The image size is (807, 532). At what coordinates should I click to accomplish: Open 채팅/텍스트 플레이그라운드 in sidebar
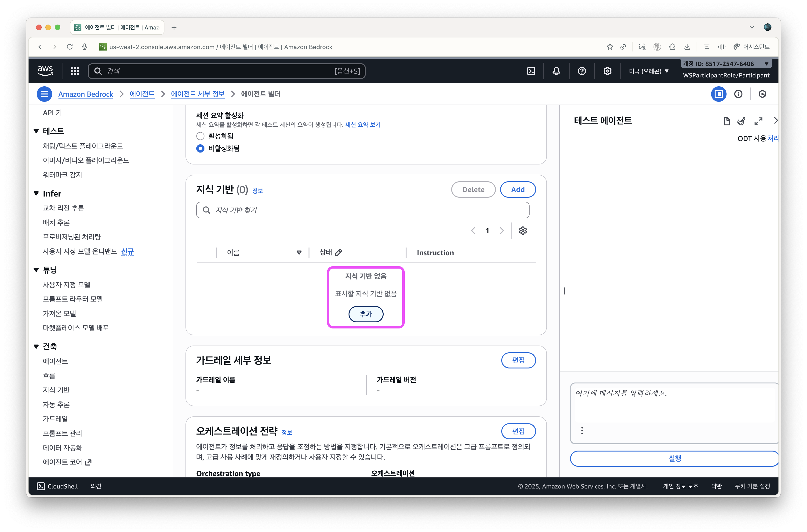[83, 146]
